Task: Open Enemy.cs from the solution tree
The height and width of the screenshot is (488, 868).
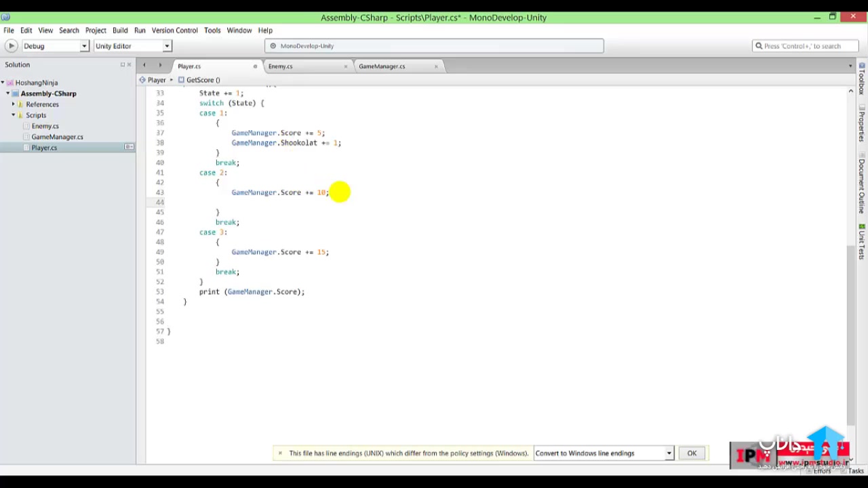Action: (x=45, y=126)
